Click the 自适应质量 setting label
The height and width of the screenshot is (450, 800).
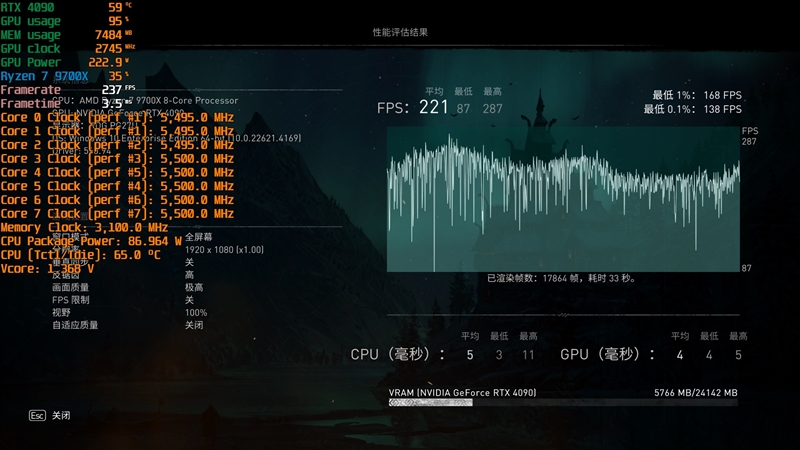click(75, 325)
